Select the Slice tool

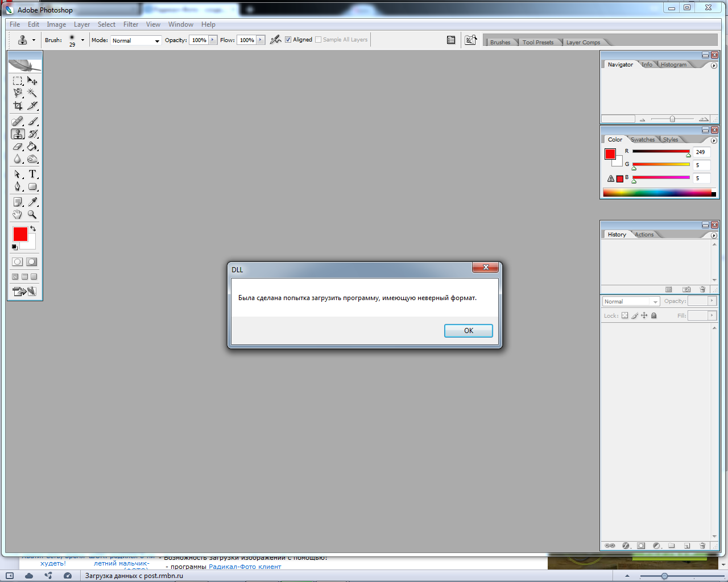pyautogui.click(x=32, y=106)
